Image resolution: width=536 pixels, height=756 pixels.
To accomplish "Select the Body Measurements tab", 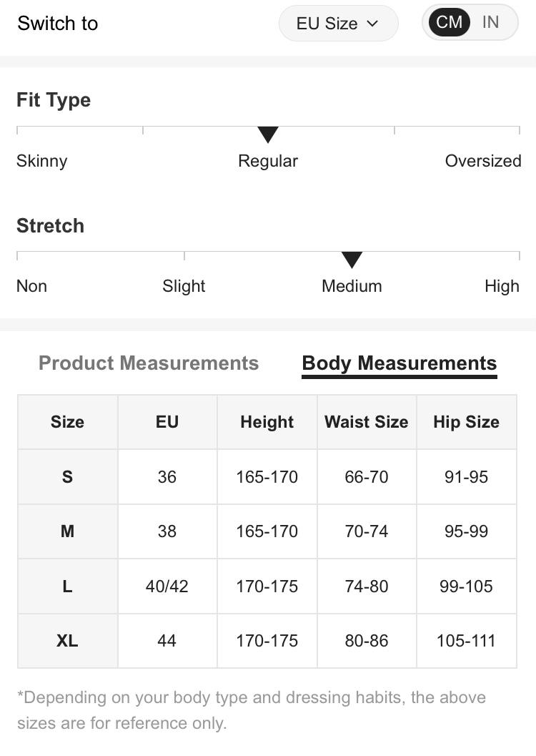I will pos(399,363).
